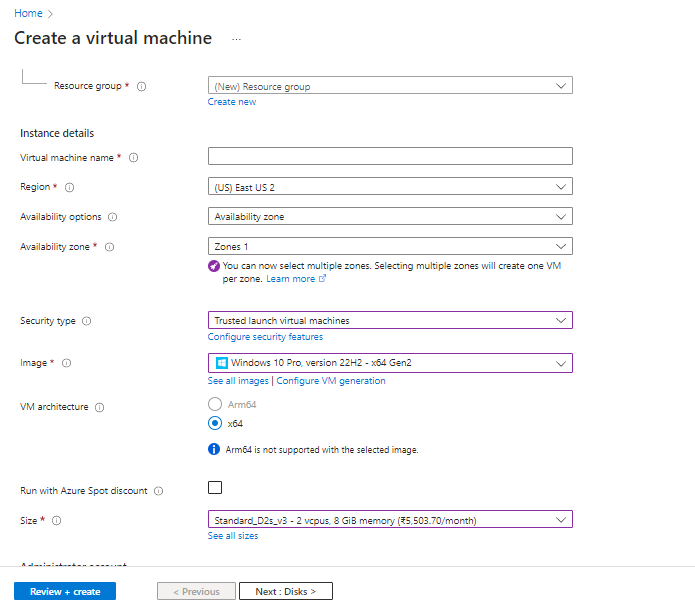Click the Previous button
695x603 pixels.
tap(196, 591)
